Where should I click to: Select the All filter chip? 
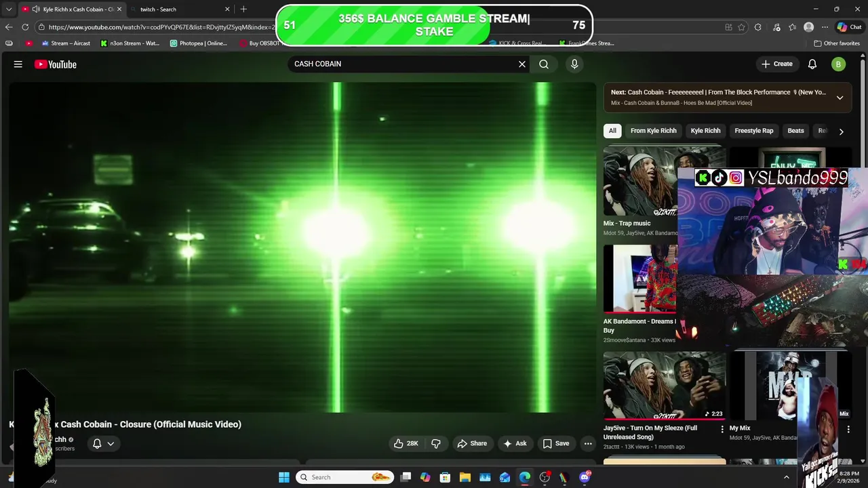coord(612,131)
